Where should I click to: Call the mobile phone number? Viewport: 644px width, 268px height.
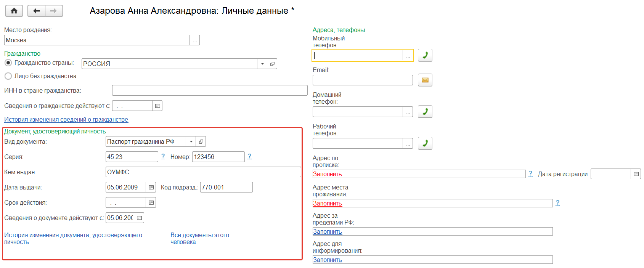pyautogui.click(x=425, y=55)
